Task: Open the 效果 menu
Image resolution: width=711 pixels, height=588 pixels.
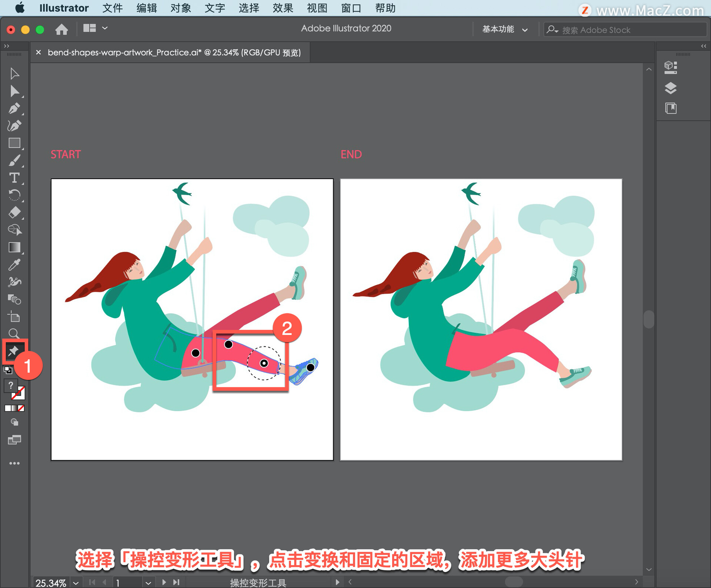Action: coord(283,8)
